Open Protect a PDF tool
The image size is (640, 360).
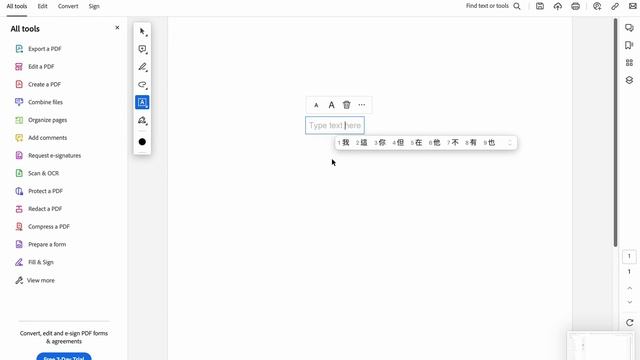pyautogui.click(x=39, y=191)
